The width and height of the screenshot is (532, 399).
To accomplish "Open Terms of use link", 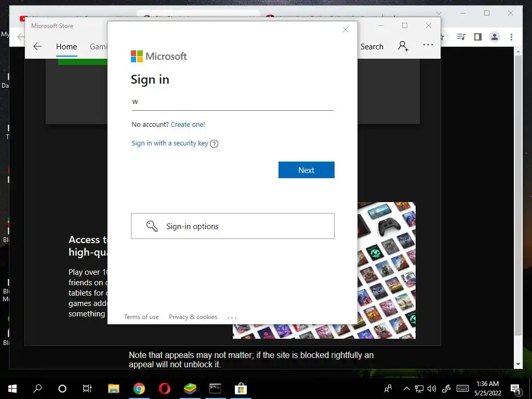I will pos(141,317).
